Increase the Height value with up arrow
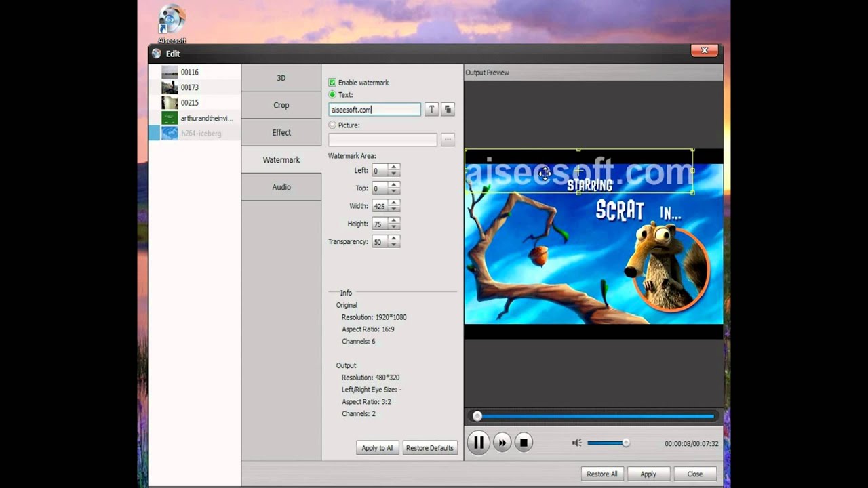This screenshot has width=868, height=488. click(394, 220)
